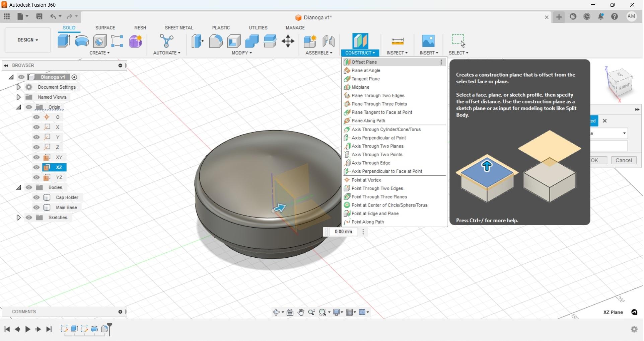Open the Data Panel grid icon

coord(7,16)
